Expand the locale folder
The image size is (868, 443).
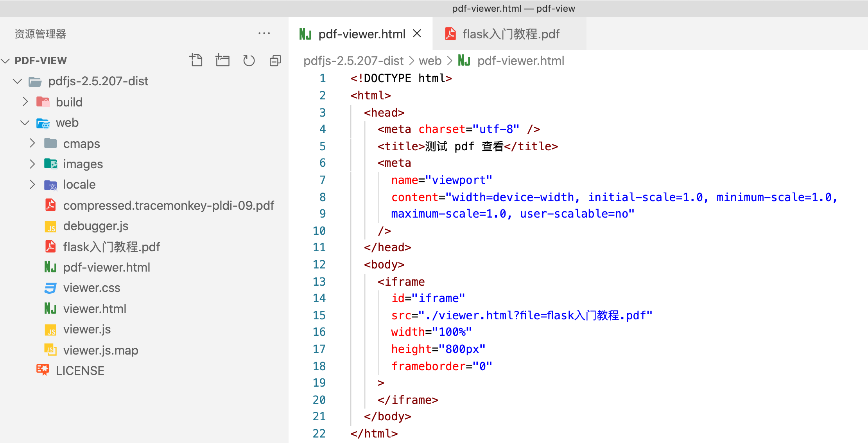(x=32, y=184)
